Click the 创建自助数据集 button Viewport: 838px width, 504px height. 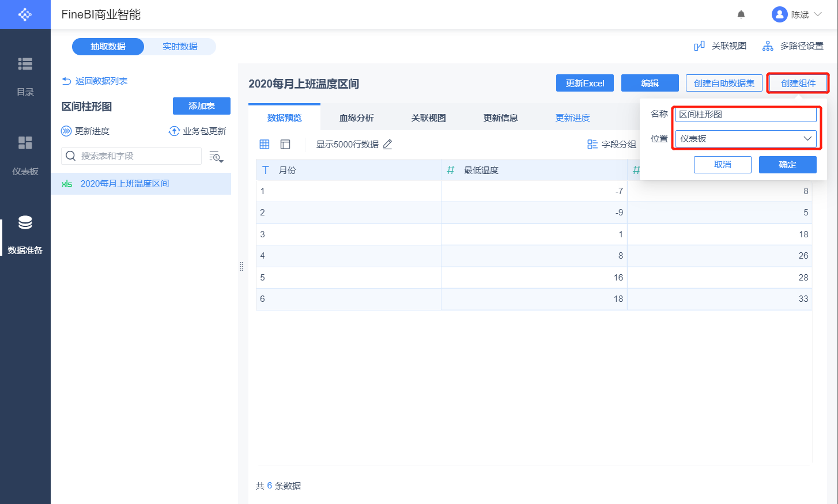click(724, 83)
